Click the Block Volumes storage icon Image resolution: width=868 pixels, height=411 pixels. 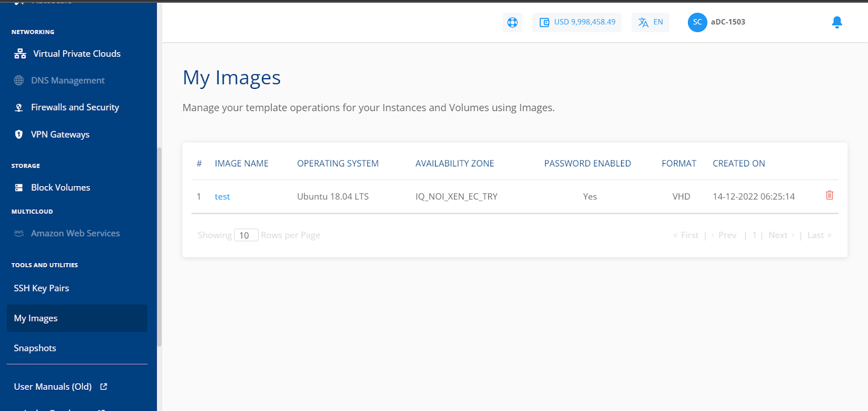pos(19,188)
